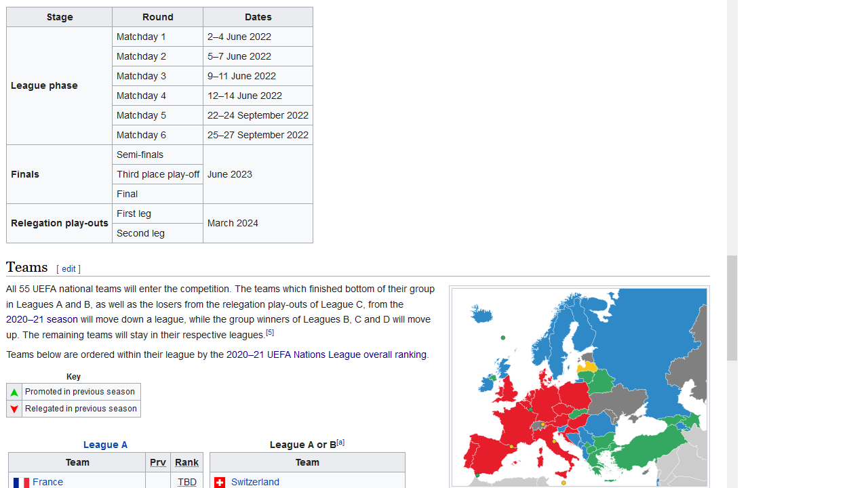Image resolution: width=868 pixels, height=488 pixels.
Task: Click the 5–7 June 2022 date cell
Action: click(258, 56)
